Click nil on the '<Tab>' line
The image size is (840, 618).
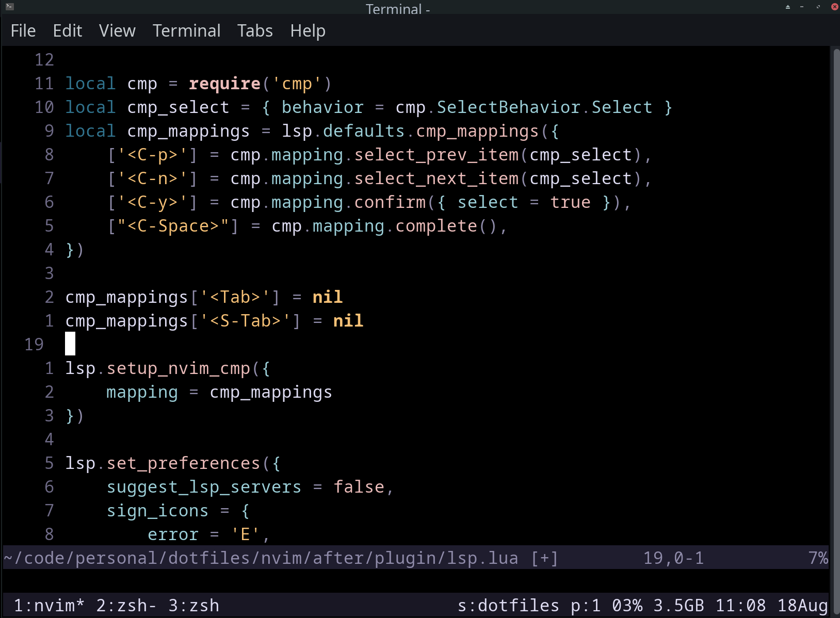(x=328, y=297)
